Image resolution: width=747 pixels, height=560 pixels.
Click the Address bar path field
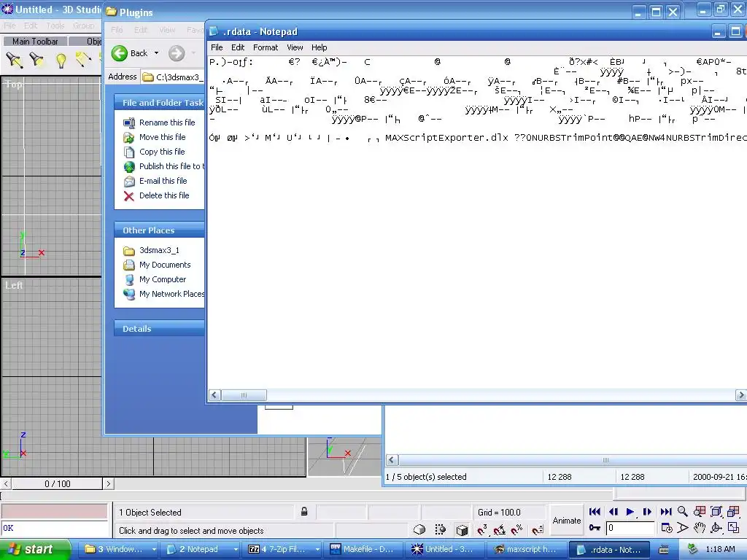173,77
